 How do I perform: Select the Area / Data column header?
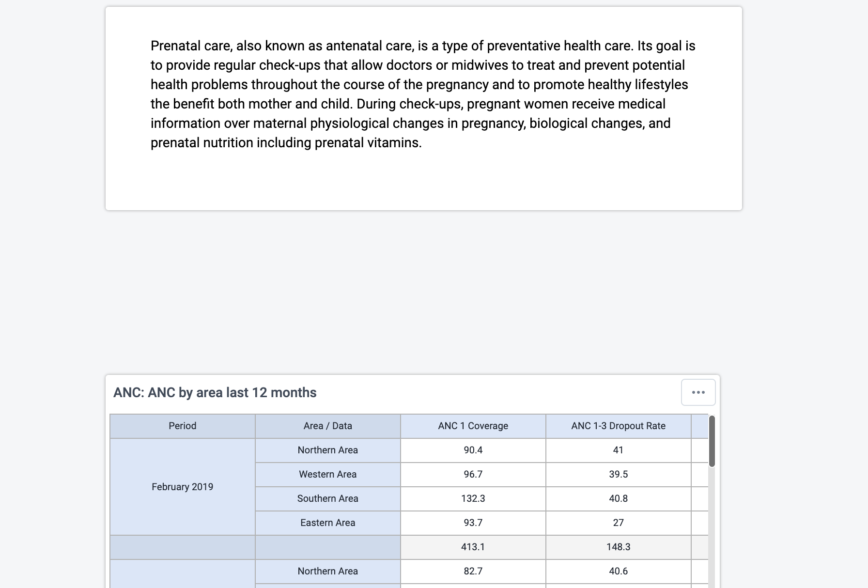[328, 426]
